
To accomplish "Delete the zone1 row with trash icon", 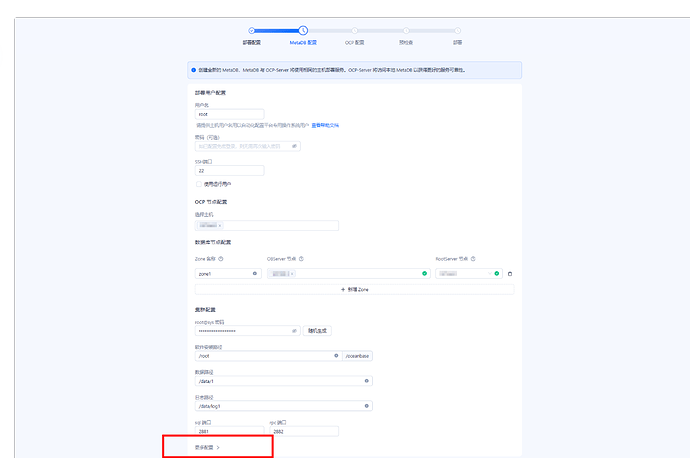I will 510,274.
